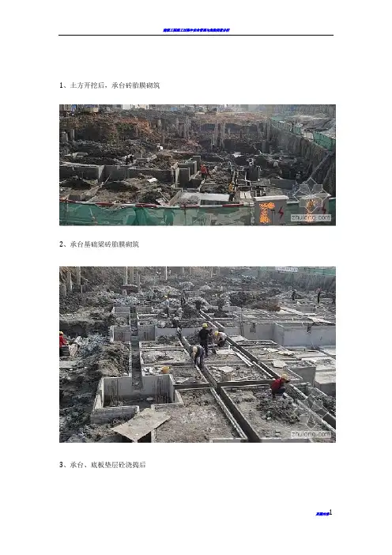The width and height of the screenshot is (392, 555).
Task: Click zhulong.com watermark text in second photo
Action: coord(311,434)
